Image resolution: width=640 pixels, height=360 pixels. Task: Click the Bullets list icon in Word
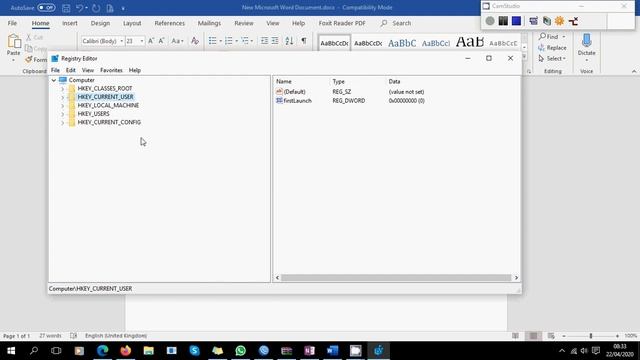(x=213, y=41)
